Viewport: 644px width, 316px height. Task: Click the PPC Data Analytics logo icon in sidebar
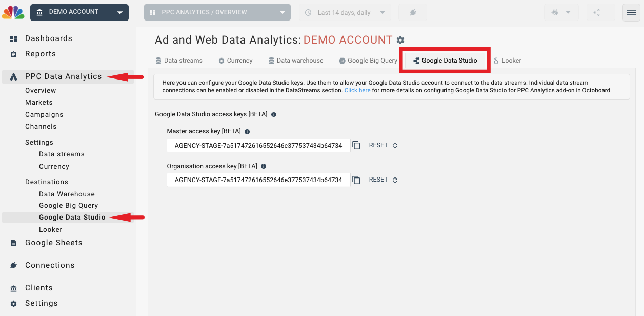(14, 77)
